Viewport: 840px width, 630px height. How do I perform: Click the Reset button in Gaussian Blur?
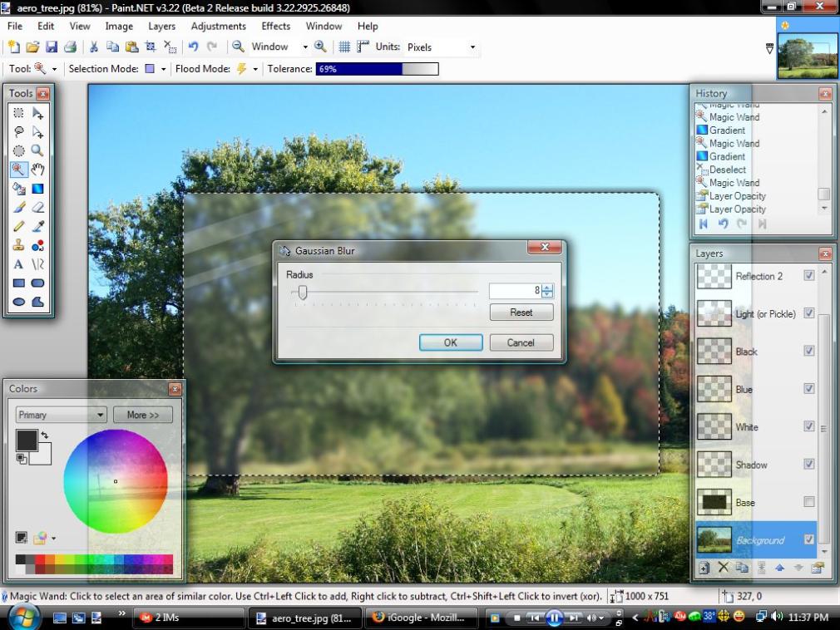point(521,313)
